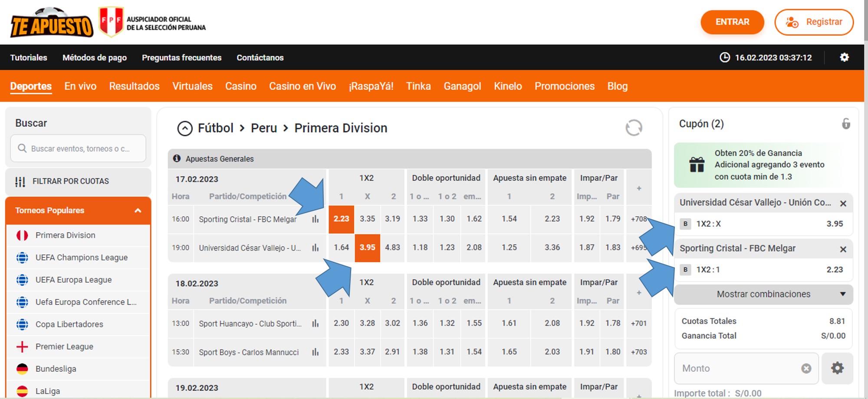Expand Mostrar combinaciones dropdown
868x399 pixels.
763,294
